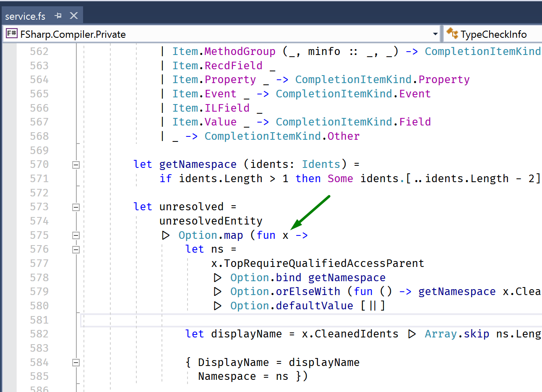542x392 pixels.
Task: Collapse the Option.map lambda at line 575
Action: point(76,235)
